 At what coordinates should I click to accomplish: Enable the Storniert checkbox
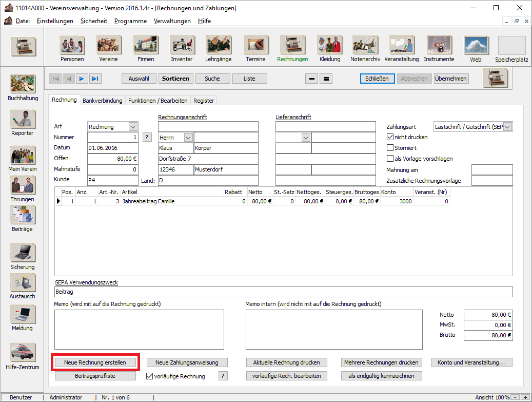390,148
